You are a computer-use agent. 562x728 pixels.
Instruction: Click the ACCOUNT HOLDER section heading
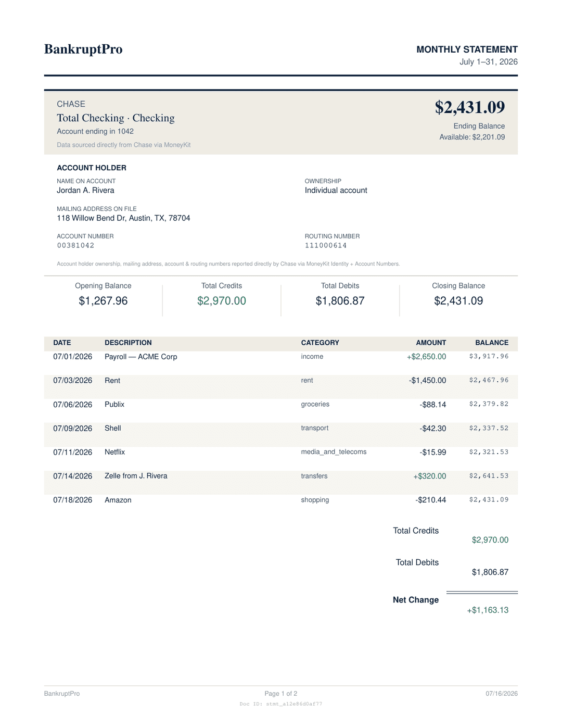pos(92,168)
